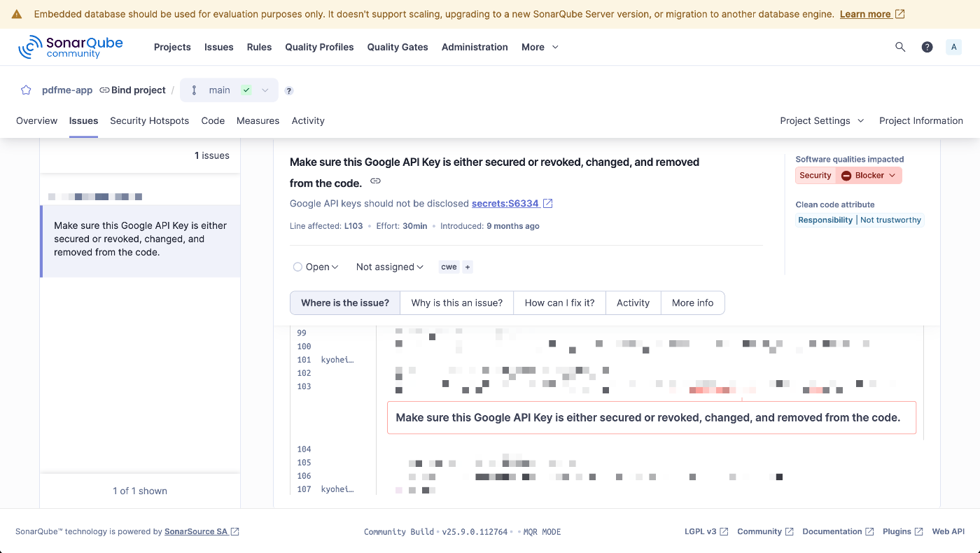Open Quality Profiles menu item
Screen dimensions: 980x553
coord(319,47)
